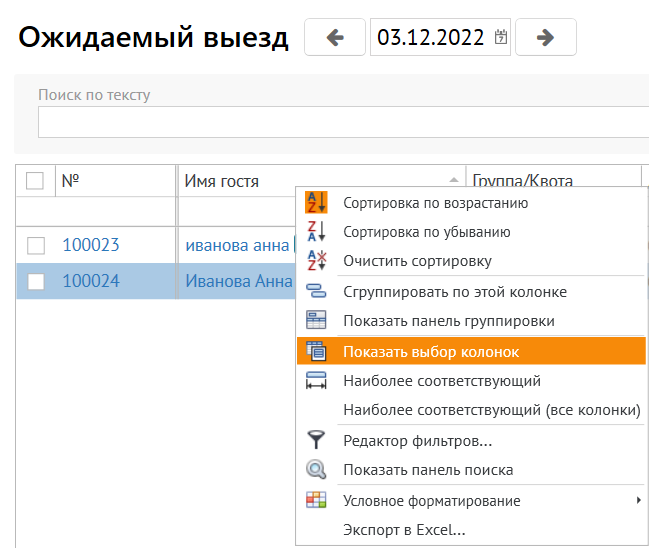
Task: Click the № column header
Action: click(115, 180)
